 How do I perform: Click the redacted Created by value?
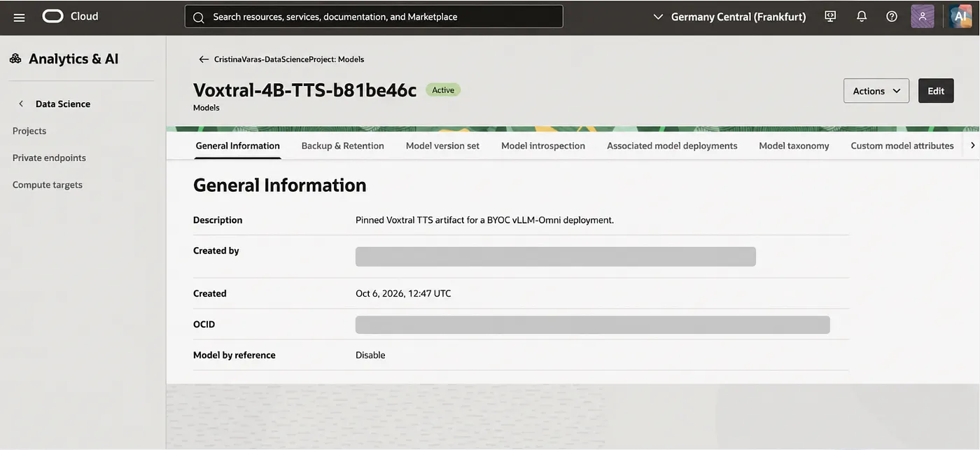556,256
